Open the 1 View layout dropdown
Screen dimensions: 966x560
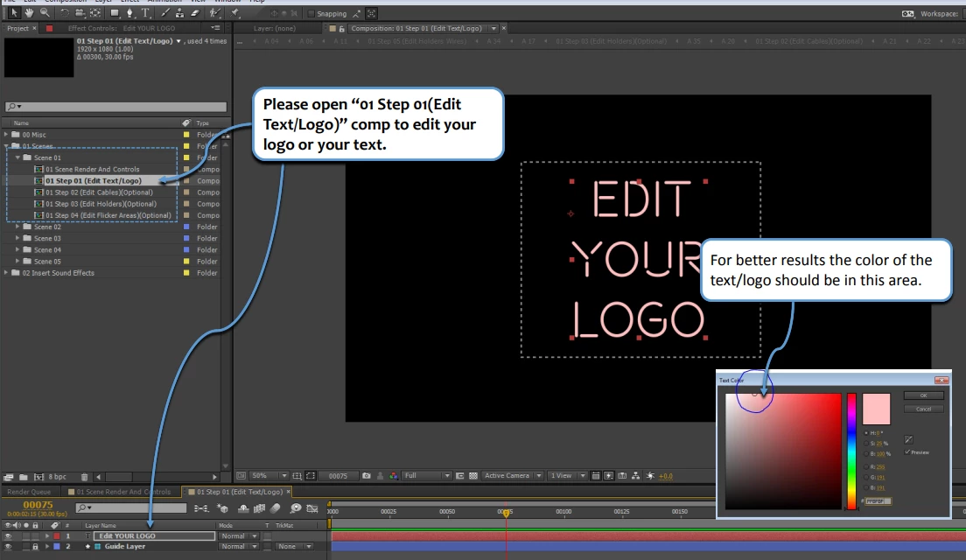(567, 476)
